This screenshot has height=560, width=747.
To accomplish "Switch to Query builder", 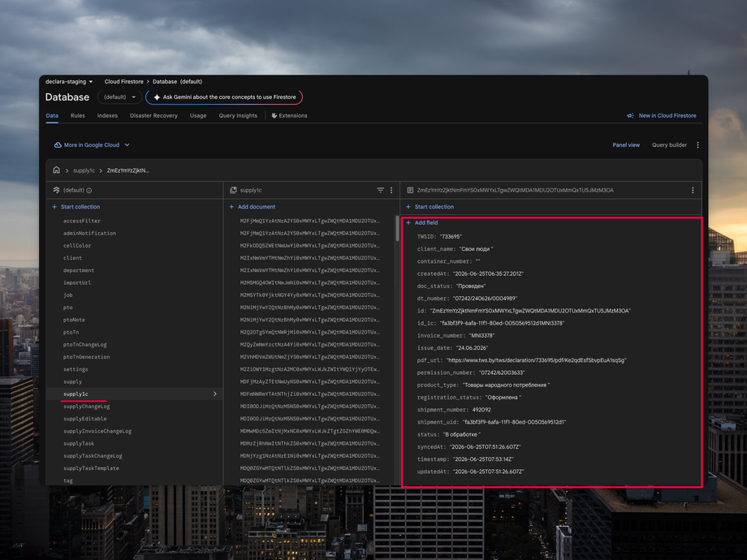I will click(x=669, y=144).
